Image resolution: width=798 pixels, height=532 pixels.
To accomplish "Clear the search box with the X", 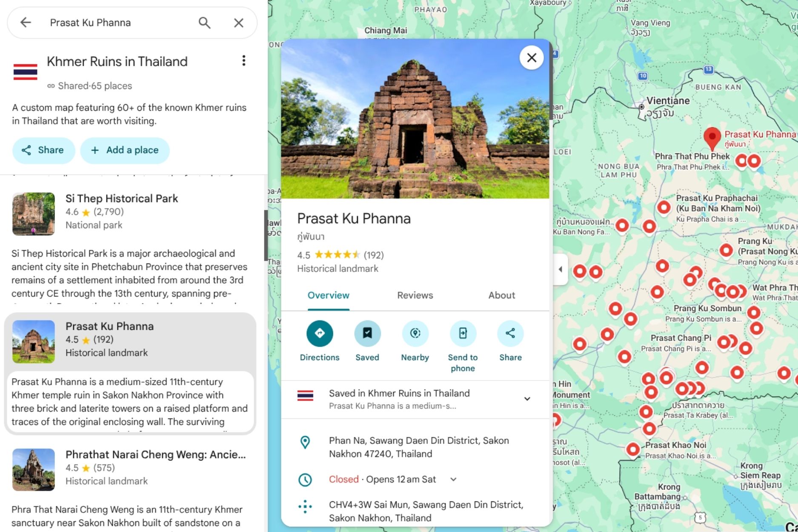I will [239, 23].
